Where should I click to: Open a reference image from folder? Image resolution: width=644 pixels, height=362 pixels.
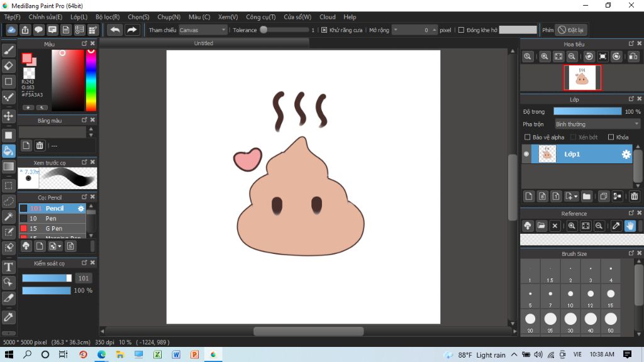coord(541,226)
